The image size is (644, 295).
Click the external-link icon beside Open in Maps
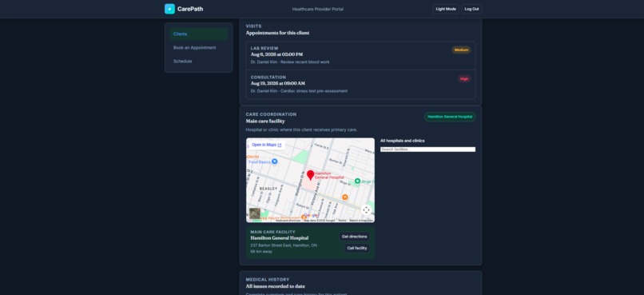(x=280, y=145)
